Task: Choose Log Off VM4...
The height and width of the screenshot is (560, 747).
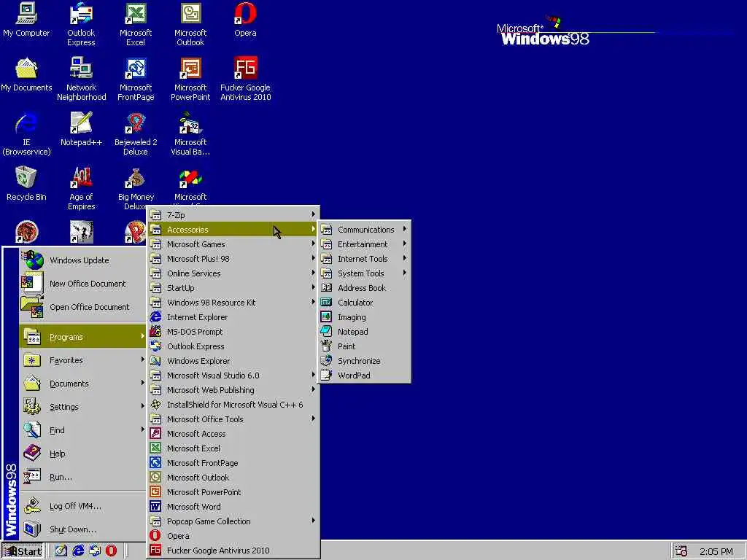Action: pos(82,506)
